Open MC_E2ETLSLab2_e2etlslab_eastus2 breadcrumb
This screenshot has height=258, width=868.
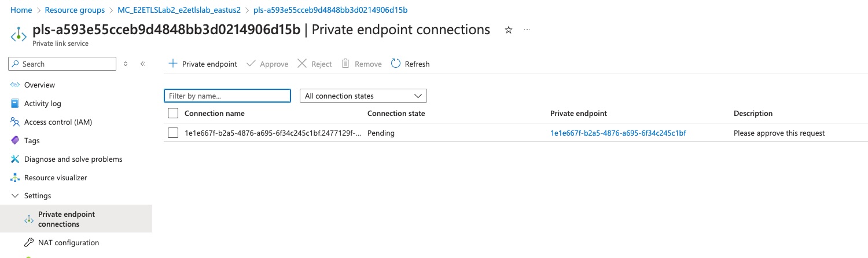tap(179, 10)
